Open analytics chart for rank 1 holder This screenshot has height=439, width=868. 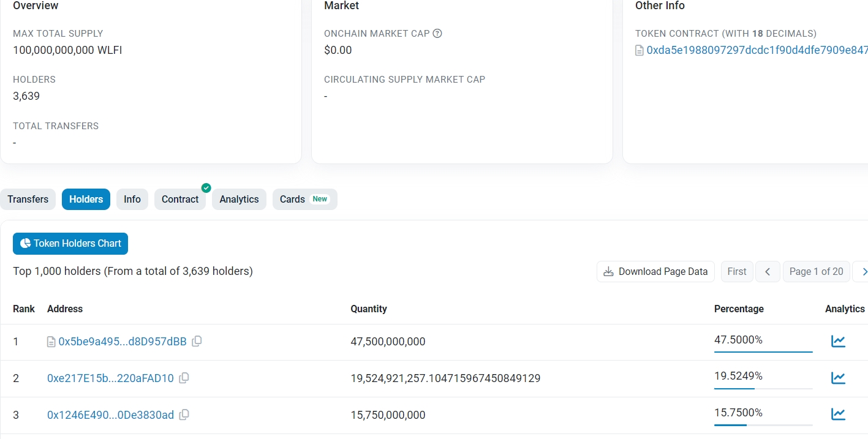[x=838, y=341]
